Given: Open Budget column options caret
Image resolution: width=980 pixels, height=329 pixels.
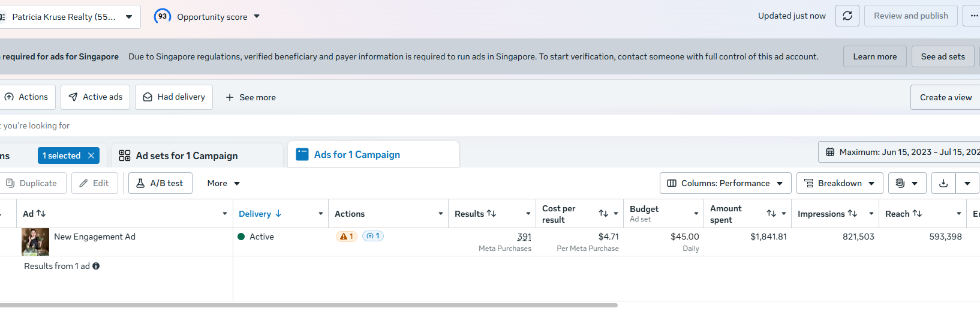Looking at the screenshot, I should pos(696,214).
